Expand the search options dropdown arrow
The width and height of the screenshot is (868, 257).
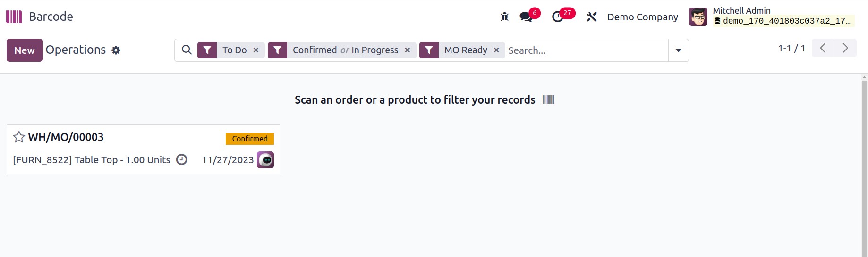coord(678,50)
